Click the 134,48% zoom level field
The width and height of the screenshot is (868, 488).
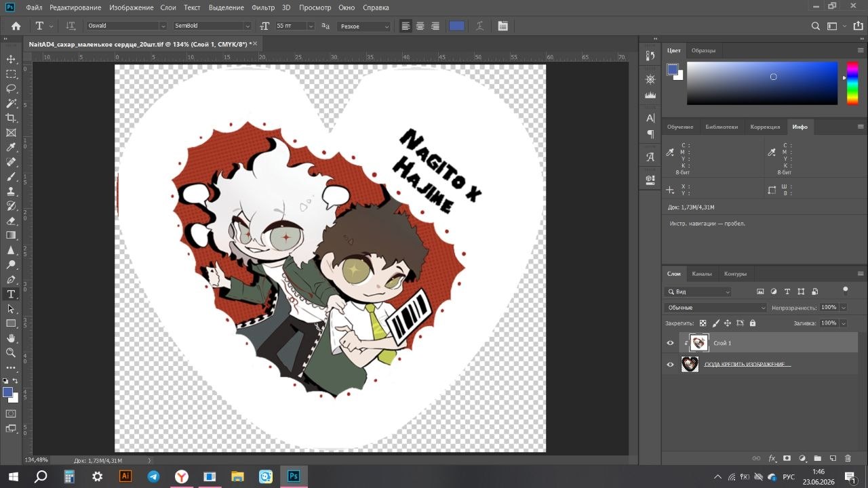37,460
